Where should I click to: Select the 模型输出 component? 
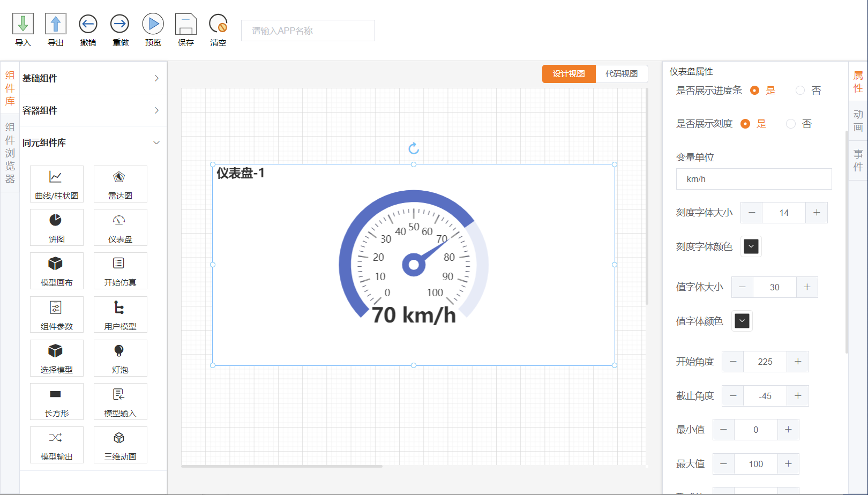pyautogui.click(x=57, y=445)
